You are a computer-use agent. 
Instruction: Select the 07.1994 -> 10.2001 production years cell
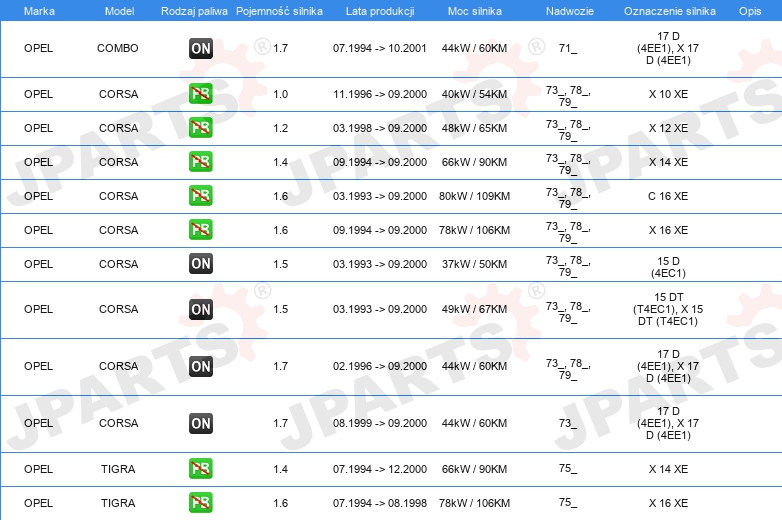point(380,48)
